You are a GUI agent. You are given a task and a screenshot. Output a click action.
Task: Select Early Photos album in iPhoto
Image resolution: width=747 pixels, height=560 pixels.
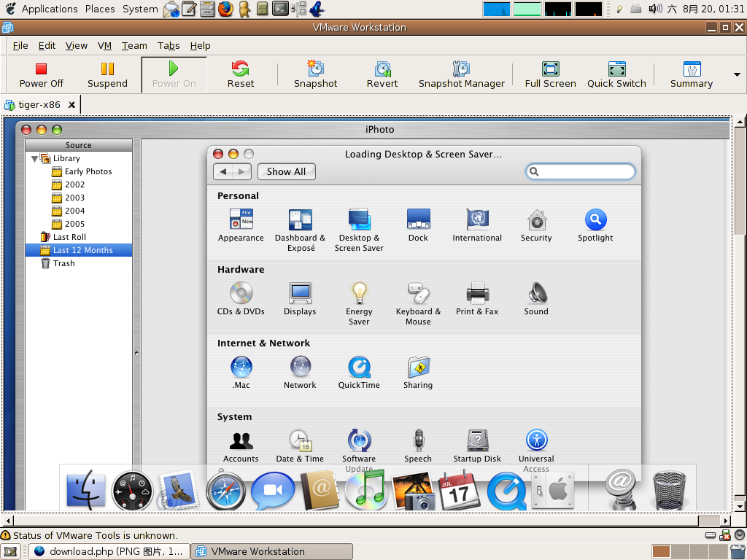point(88,171)
